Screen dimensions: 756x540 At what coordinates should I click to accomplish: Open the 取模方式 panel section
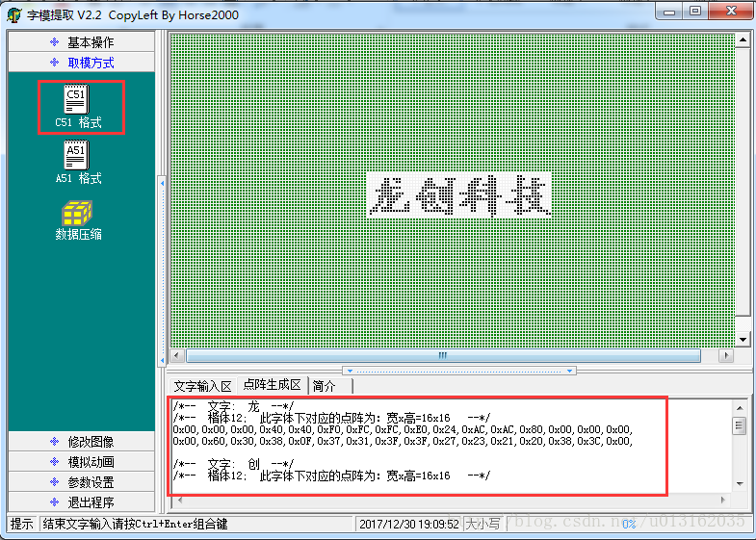click(x=82, y=63)
